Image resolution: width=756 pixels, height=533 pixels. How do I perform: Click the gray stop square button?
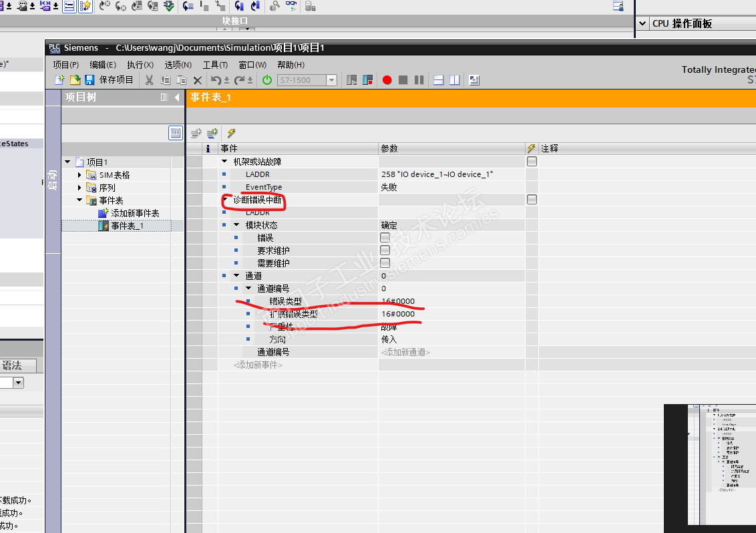pos(403,80)
